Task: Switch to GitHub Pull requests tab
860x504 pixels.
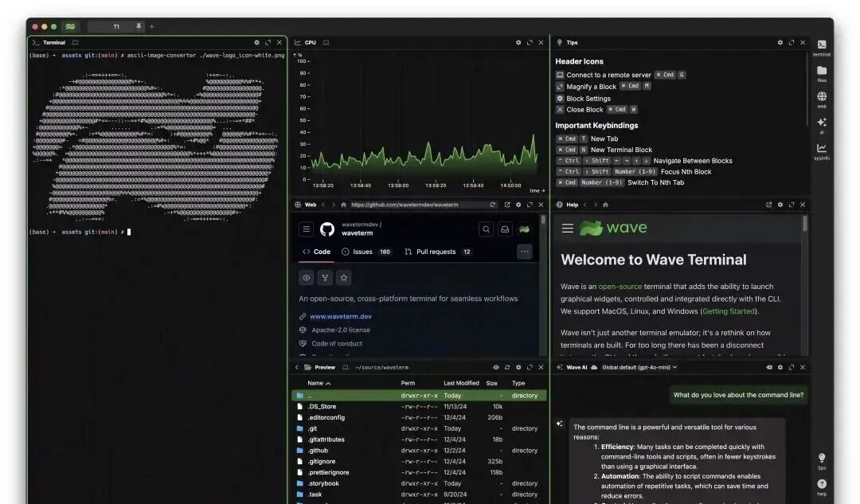Action: pyautogui.click(x=438, y=252)
